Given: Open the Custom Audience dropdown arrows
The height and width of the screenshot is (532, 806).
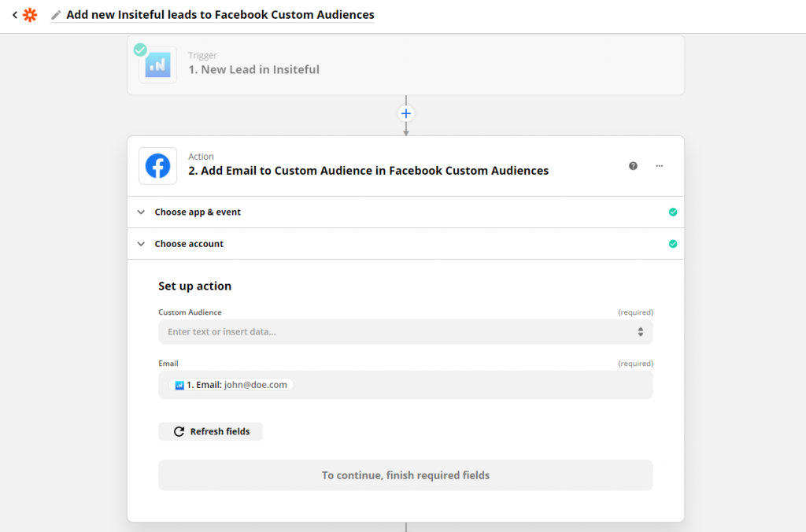Looking at the screenshot, I should pos(641,331).
